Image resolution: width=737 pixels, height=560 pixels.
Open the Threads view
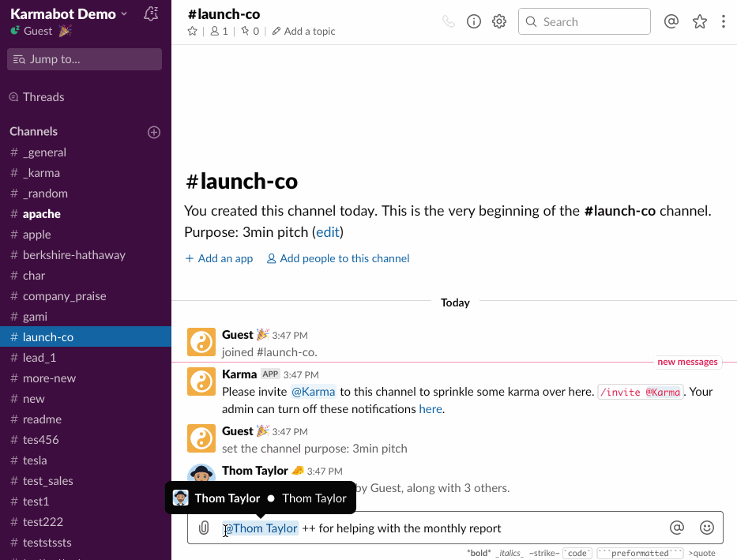(43, 96)
